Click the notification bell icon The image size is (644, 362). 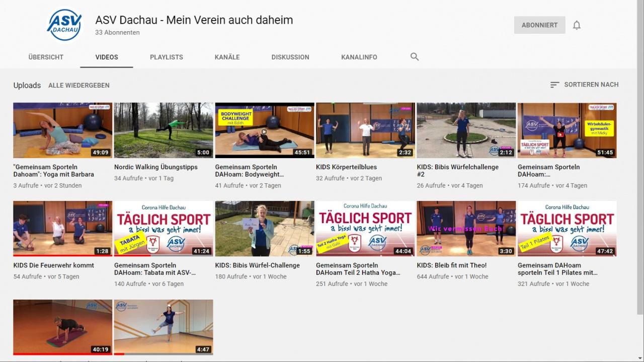(x=577, y=25)
